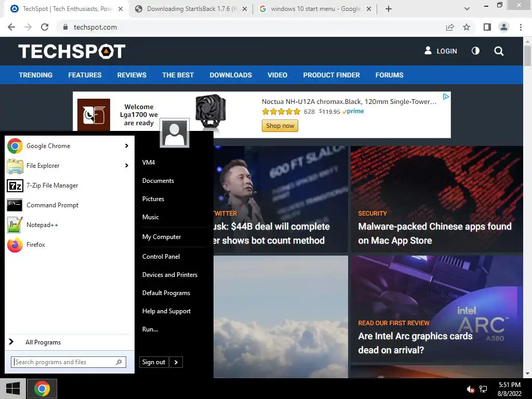
Task: Click Search programs and files field
Action: click(x=69, y=362)
